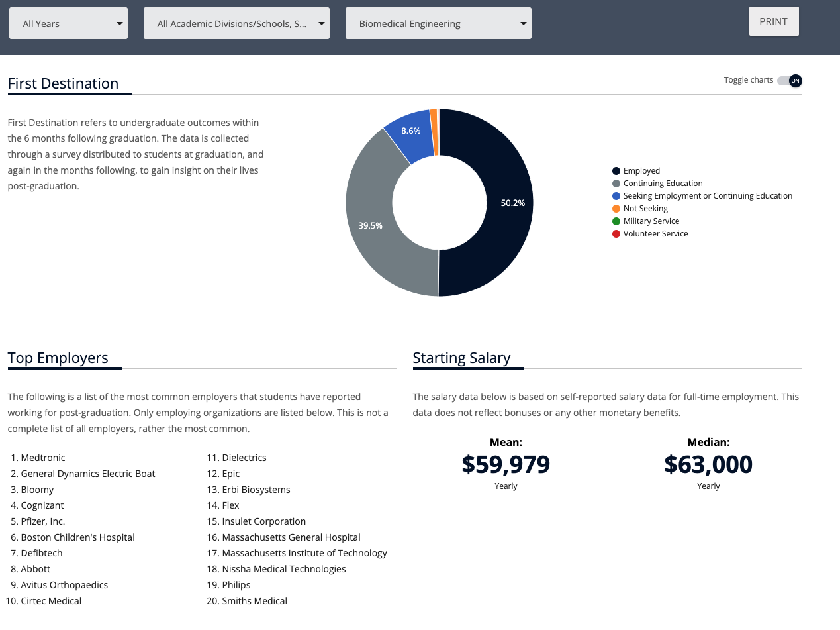This screenshot has height=630, width=840.
Task: Open the Biomedical Engineering major dropdown
Action: coord(438,24)
